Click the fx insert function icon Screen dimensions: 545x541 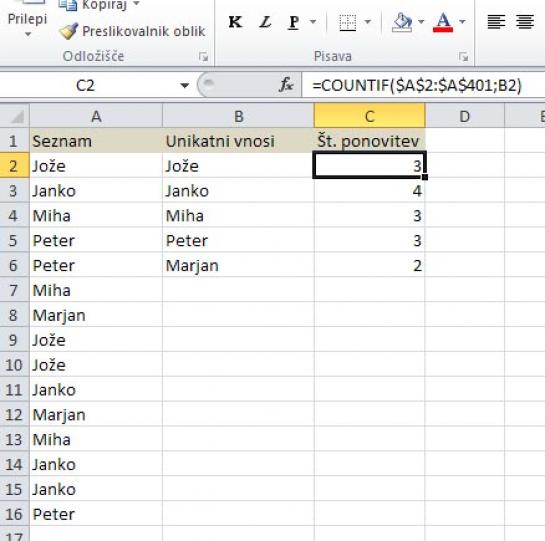point(286,85)
